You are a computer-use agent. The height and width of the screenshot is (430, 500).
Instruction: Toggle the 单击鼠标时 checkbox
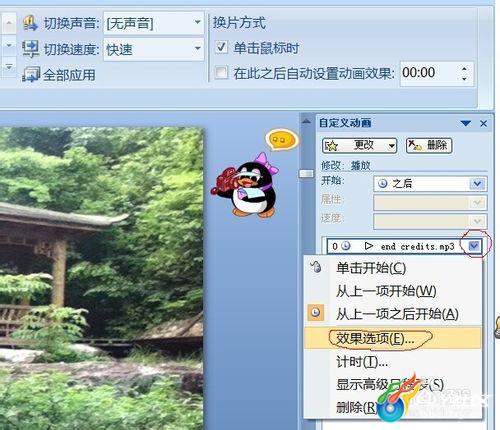tap(221, 47)
